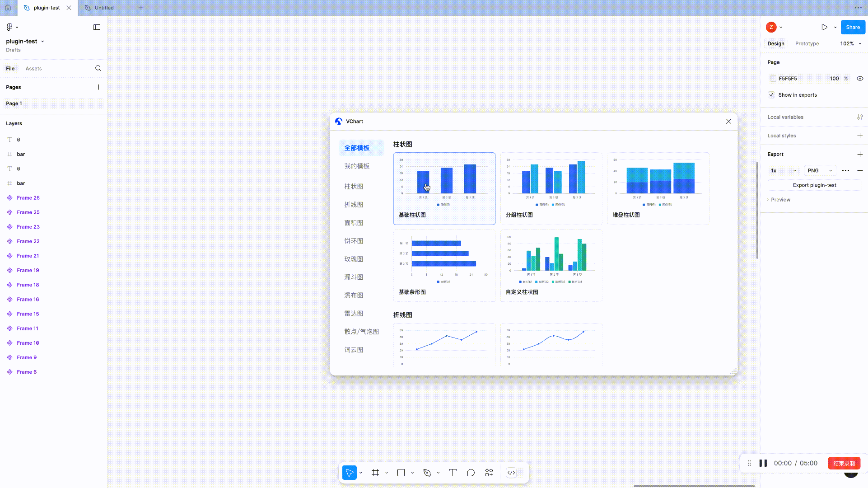Image resolution: width=868 pixels, height=488 pixels.
Task: Toggle Show in exports checkbox
Action: point(771,95)
